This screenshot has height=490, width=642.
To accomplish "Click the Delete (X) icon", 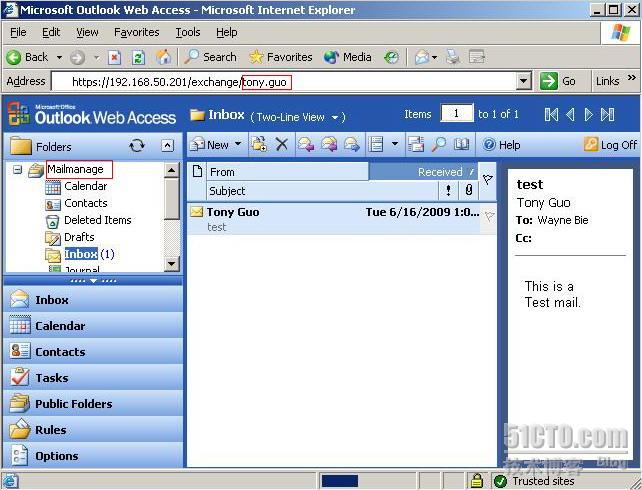I will 281,144.
